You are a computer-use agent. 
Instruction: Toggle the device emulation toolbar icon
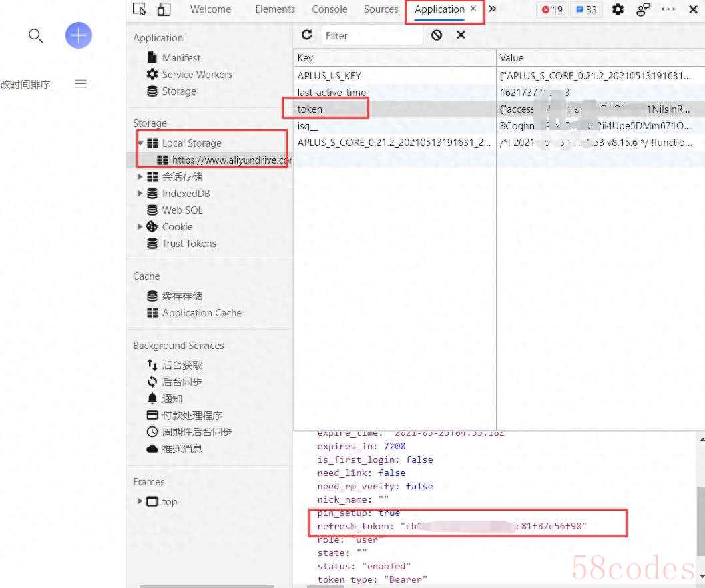pos(164,9)
